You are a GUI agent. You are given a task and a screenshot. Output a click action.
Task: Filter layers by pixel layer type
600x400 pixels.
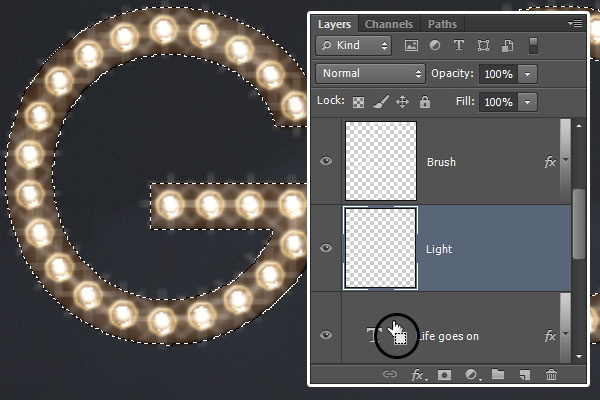click(x=411, y=46)
